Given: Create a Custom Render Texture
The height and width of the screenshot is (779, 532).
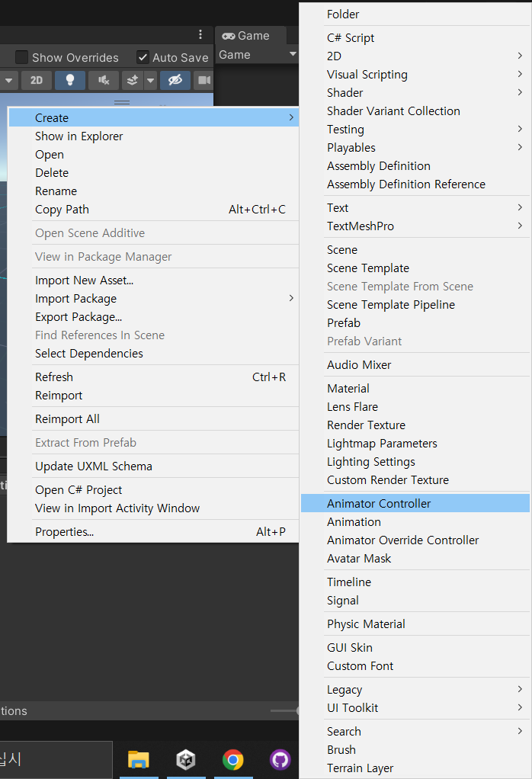Looking at the screenshot, I should pyautogui.click(x=415, y=480).
